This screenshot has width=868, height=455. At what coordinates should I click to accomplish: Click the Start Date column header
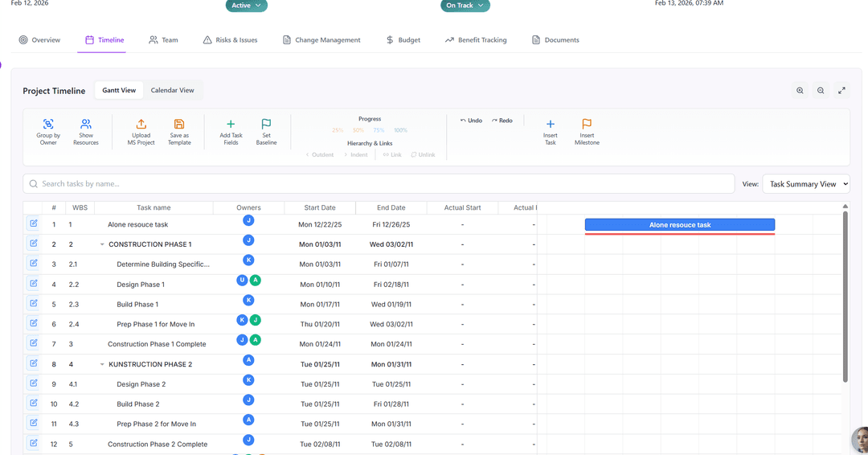(x=320, y=207)
